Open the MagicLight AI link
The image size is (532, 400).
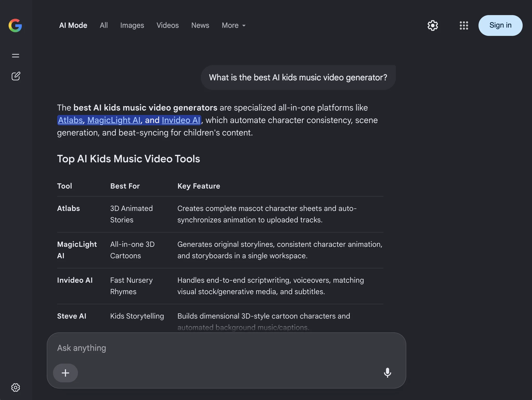click(114, 120)
